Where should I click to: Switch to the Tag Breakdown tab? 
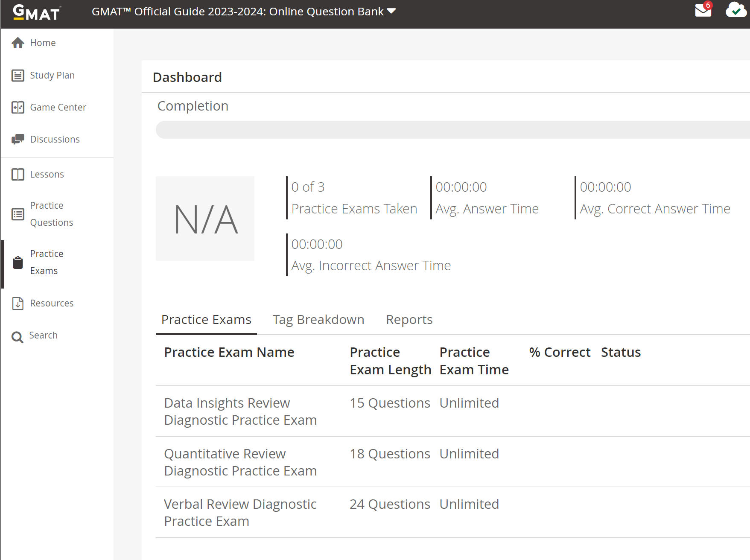318,319
